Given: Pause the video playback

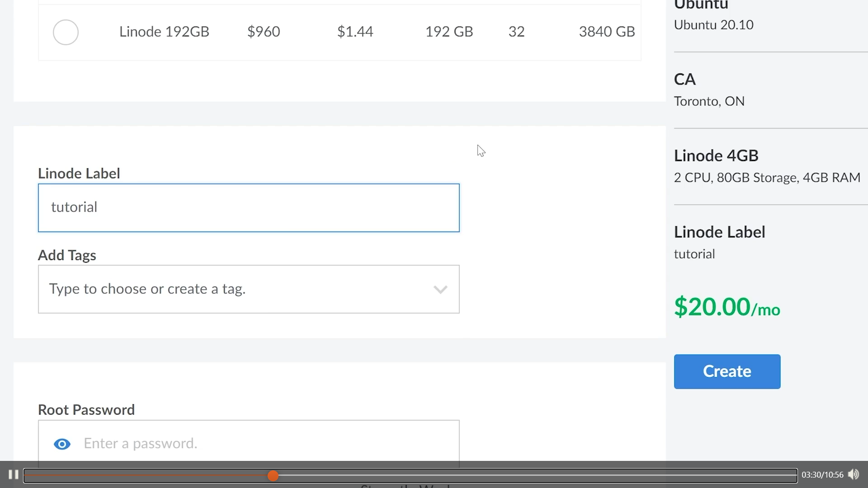Looking at the screenshot, I should [x=13, y=474].
